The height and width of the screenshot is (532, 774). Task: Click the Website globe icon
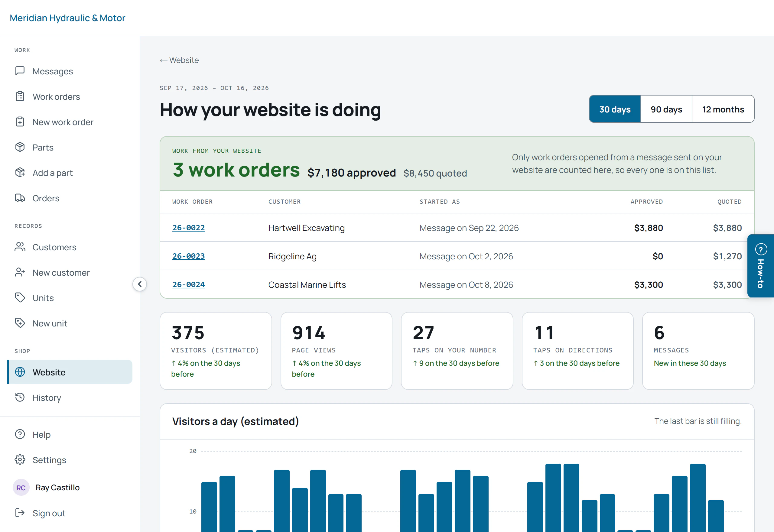(x=20, y=372)
